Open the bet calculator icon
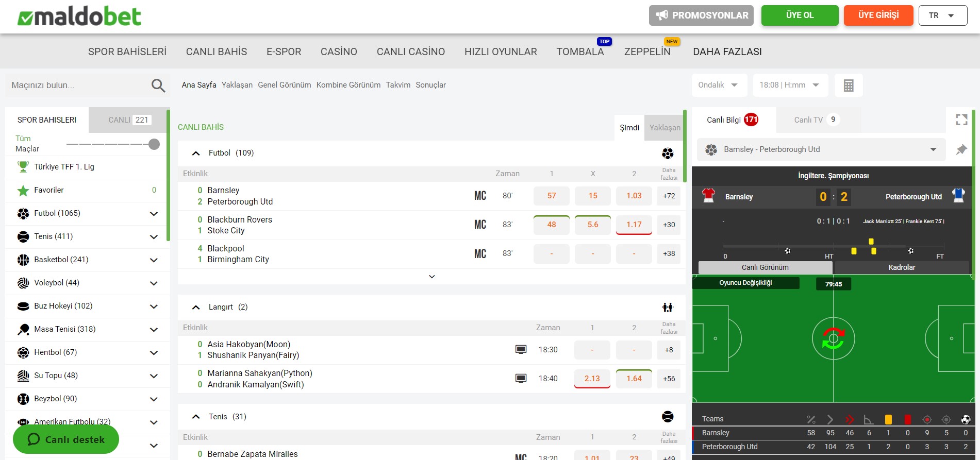This screenshot has width=980, height=460. point(848,86)
